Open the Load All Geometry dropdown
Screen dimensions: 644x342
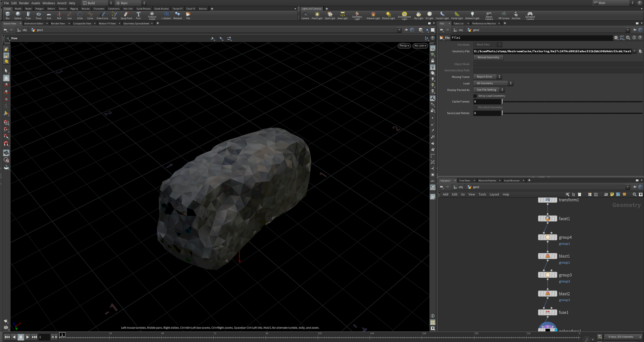tap(493, 83)
